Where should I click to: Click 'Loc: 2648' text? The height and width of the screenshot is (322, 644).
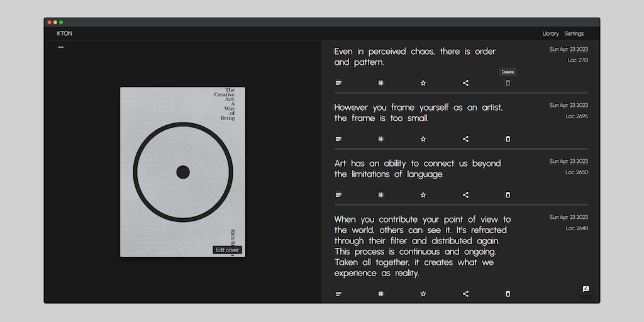point(577,228)
